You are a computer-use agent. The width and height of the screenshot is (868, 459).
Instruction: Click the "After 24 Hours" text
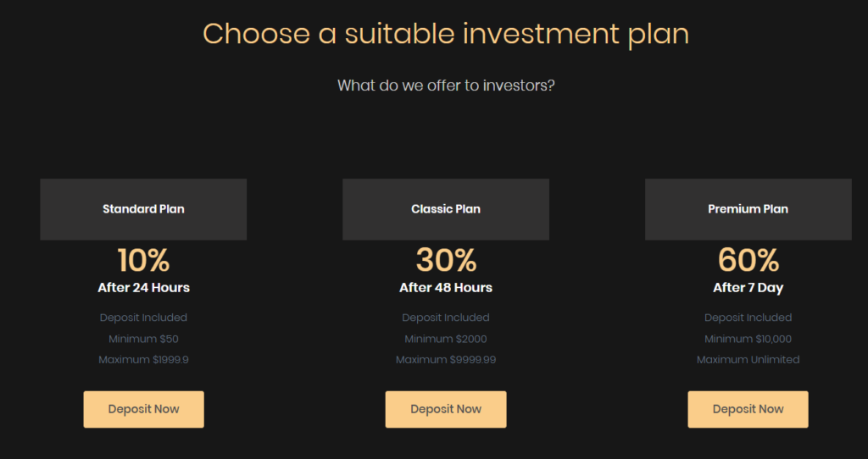pos(143,288)
